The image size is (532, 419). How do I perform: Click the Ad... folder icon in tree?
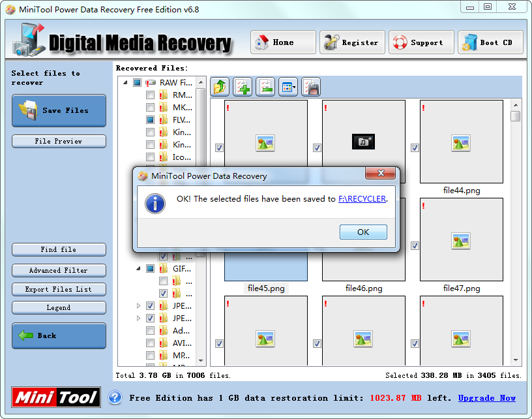click(164, 331)
